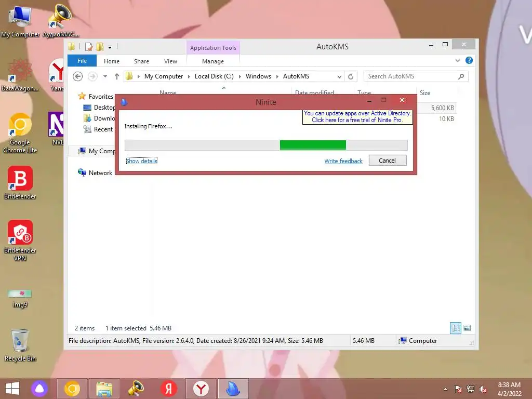Switch to details view layout icon
532x399 pixels.
pyautogui.click(x=455, y=328)
